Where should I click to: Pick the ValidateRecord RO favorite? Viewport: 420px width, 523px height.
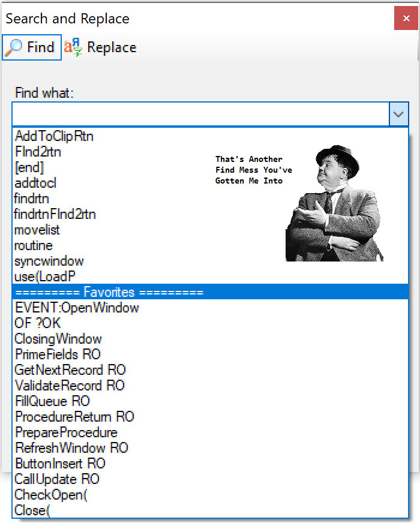click(70, 386)
